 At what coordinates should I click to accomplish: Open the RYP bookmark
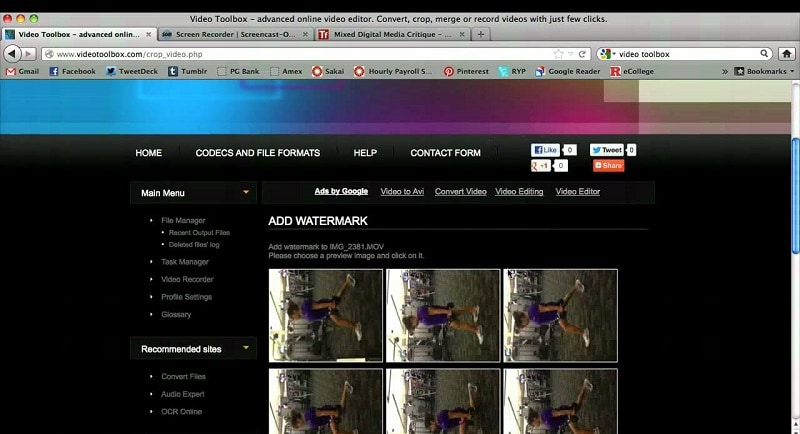512,71
